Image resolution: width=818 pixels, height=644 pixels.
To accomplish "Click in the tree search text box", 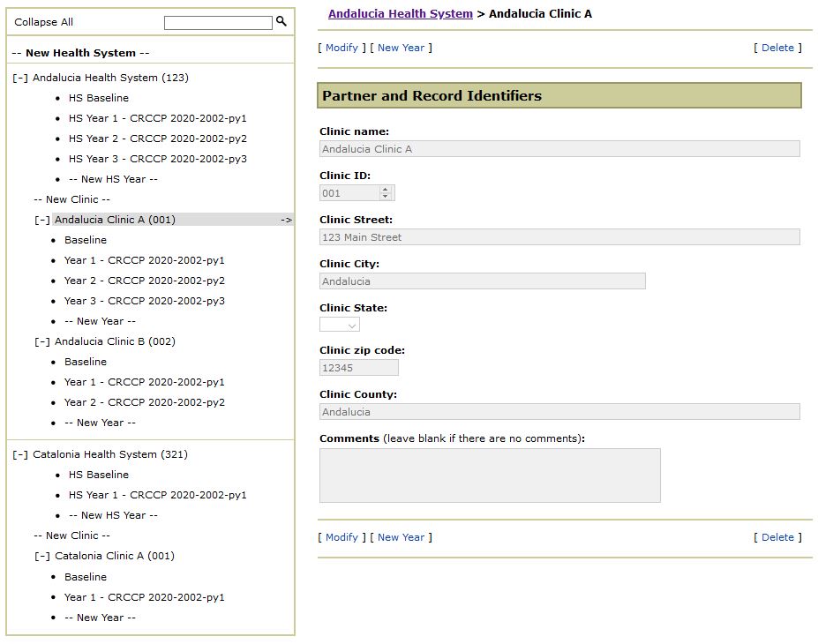I will 218,23.
